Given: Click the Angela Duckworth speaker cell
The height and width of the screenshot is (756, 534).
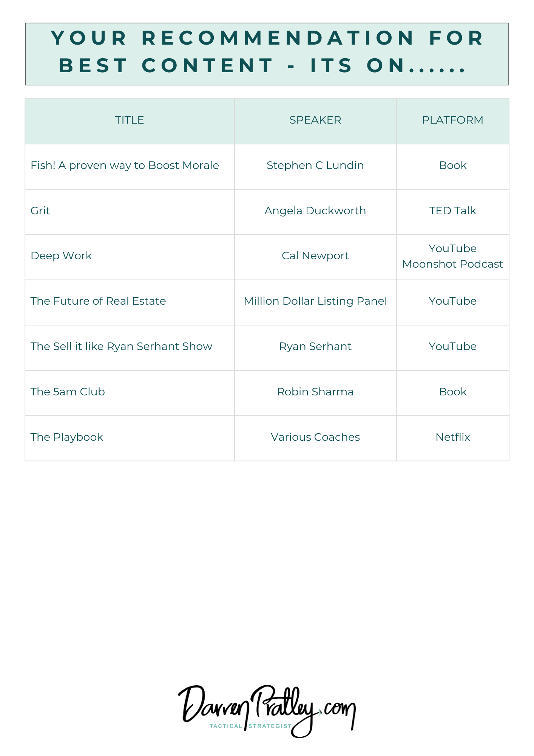Looking at the screenshot, I should [x=315, y=211].
